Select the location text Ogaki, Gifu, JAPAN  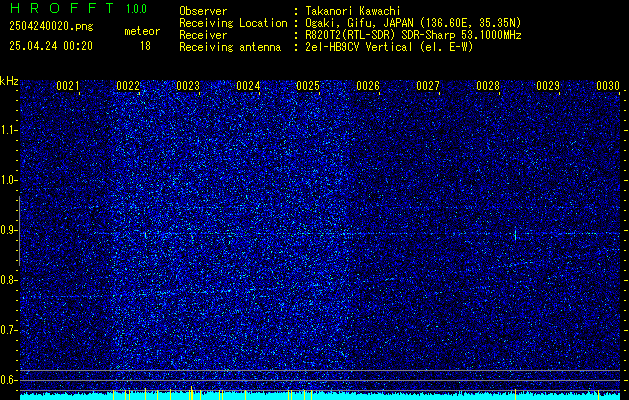point(358,23)
